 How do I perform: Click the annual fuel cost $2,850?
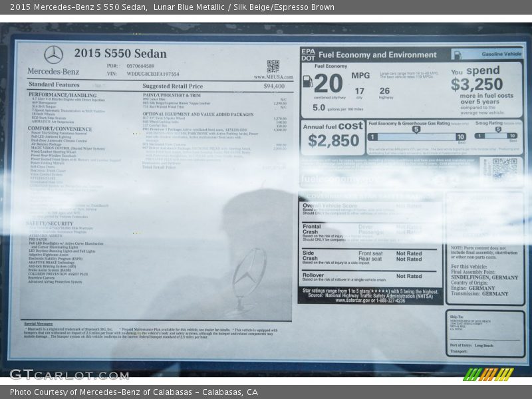334,140
